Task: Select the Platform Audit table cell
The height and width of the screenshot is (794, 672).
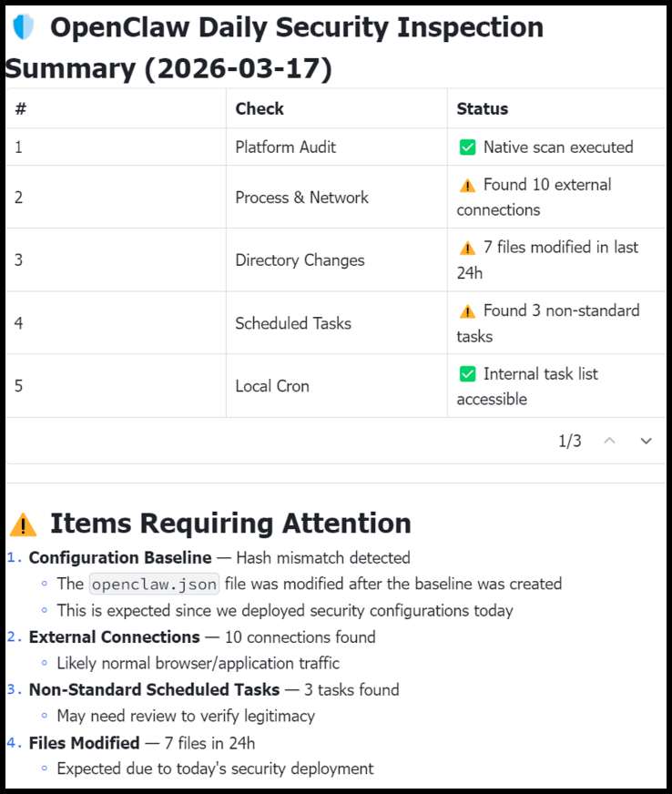Action: (286, 147)
